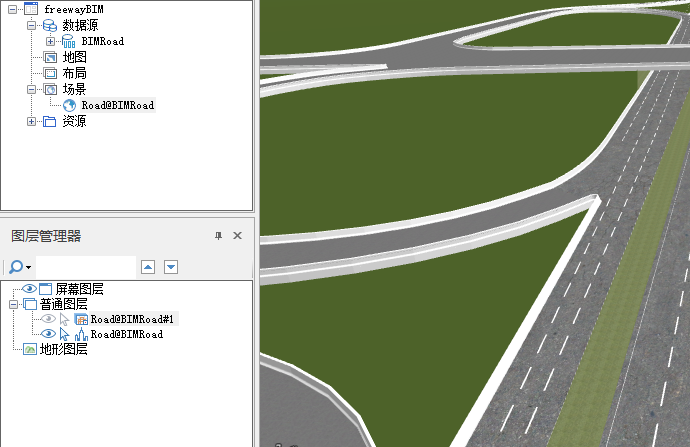690x447 pixels.
Task: Click the Road@BIMRoad#1 layer type icon
Action: pyautogui.click(x=81, y=319)
